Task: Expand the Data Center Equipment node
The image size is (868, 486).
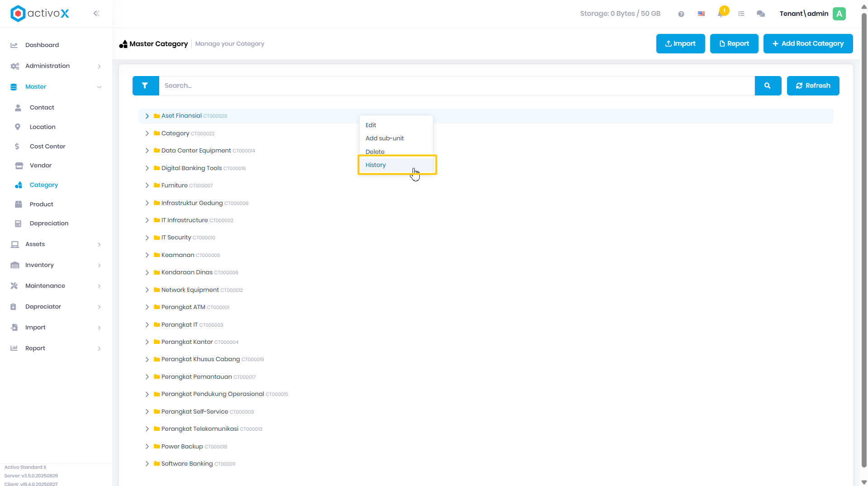Action: pos(147,151)
